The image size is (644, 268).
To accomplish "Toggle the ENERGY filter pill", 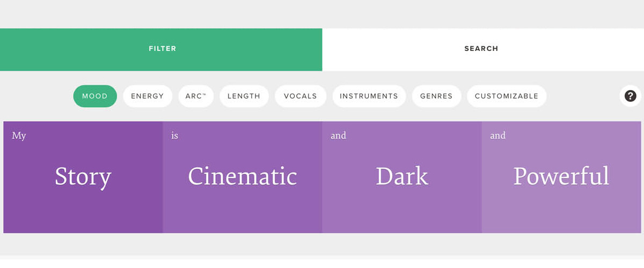I will [x=148, y=96].
